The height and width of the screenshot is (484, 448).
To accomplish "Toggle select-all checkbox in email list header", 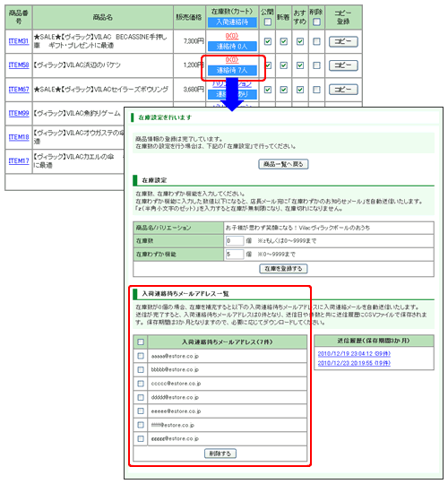I will [x=141, y=342].
